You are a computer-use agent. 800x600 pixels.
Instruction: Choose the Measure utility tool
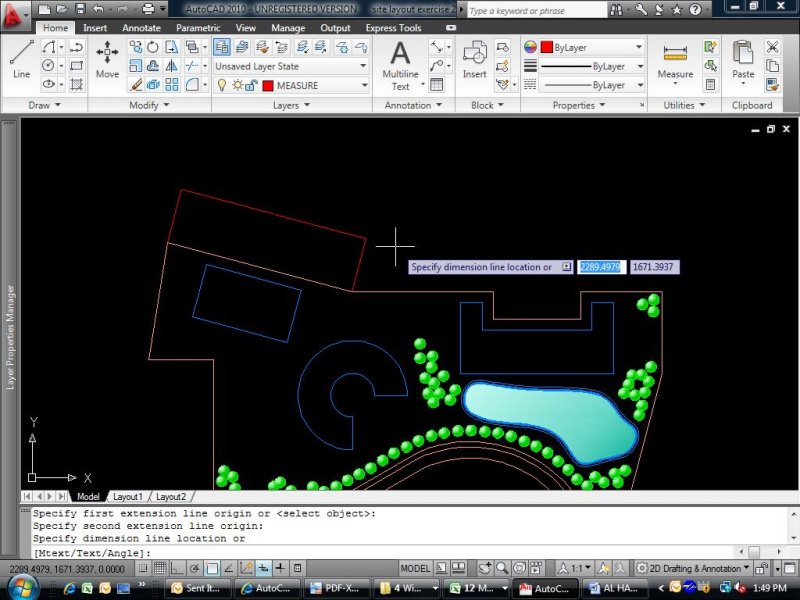point(675,60)
